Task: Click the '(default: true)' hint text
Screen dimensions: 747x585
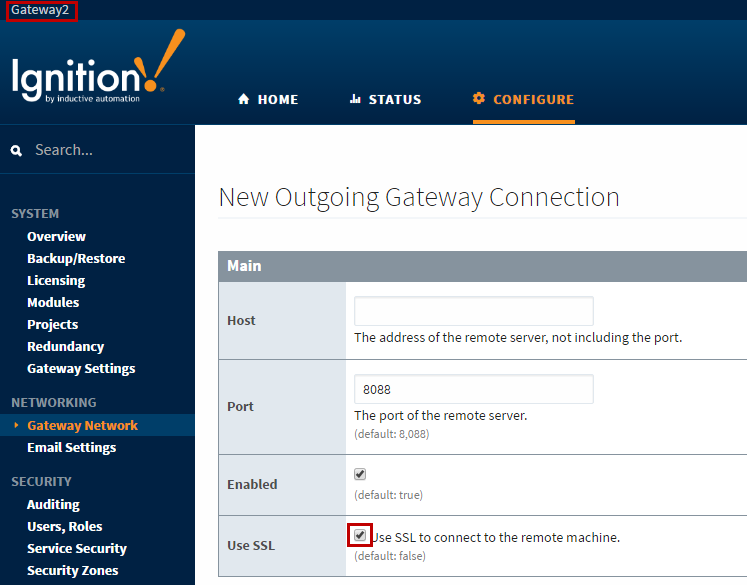Action: (x=388, y=495)
